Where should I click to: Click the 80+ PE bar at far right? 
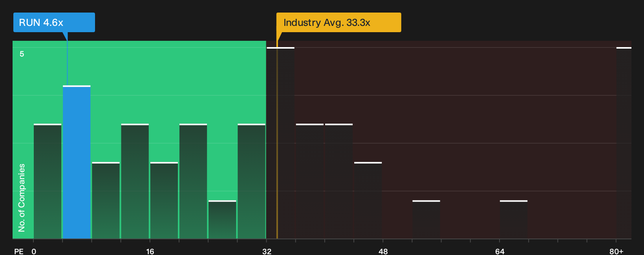pyautogui.click(x=624, y=143)
